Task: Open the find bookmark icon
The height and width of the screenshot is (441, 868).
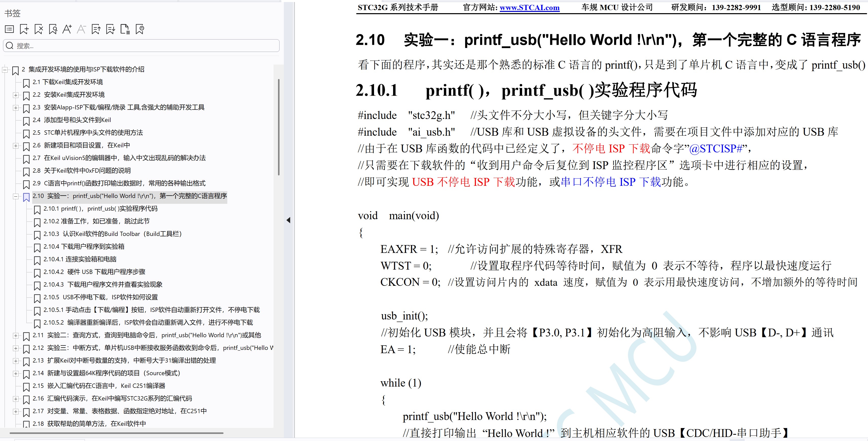Action: (x=53, y=30)
